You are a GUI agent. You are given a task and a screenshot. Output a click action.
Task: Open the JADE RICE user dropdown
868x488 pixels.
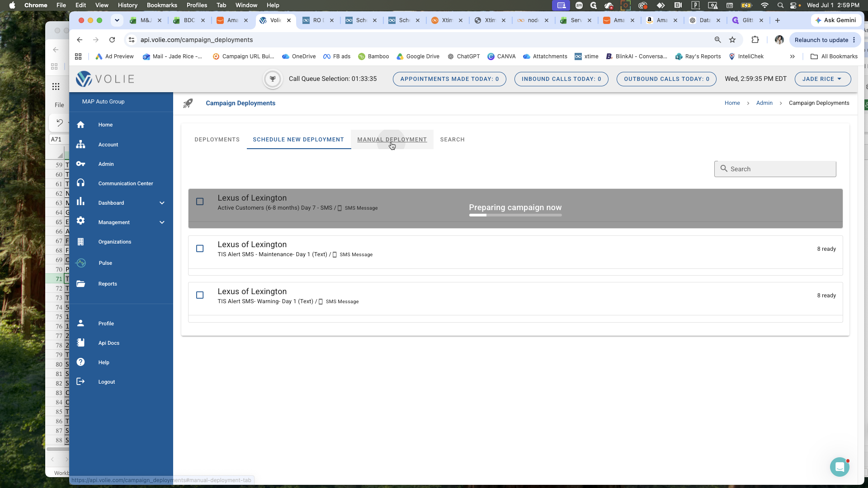click(823, 79)
